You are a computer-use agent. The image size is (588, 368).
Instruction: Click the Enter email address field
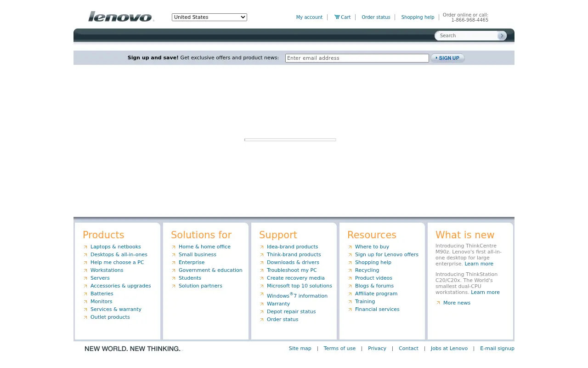[x=357, y=58]
